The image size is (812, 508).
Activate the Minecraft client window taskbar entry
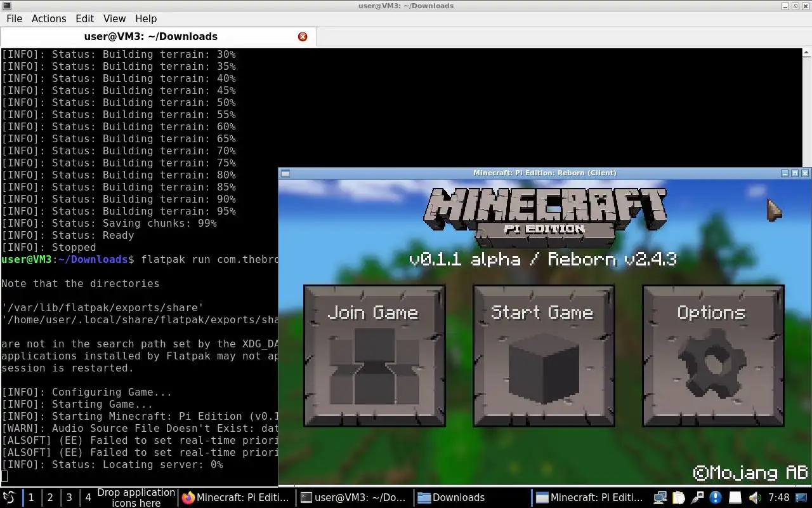coord(589,497)
